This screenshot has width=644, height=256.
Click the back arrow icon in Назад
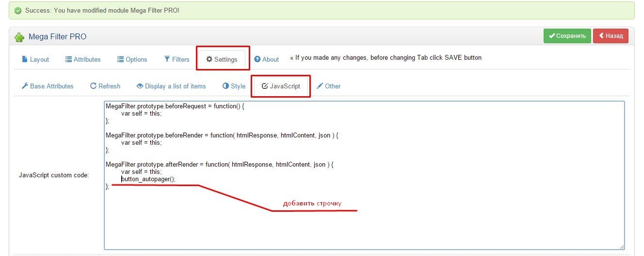click(x=601, y=36)
